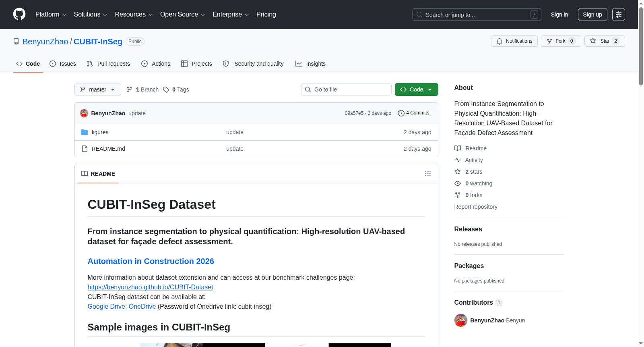Click the Notifications bell button

[x=514, y=41]
